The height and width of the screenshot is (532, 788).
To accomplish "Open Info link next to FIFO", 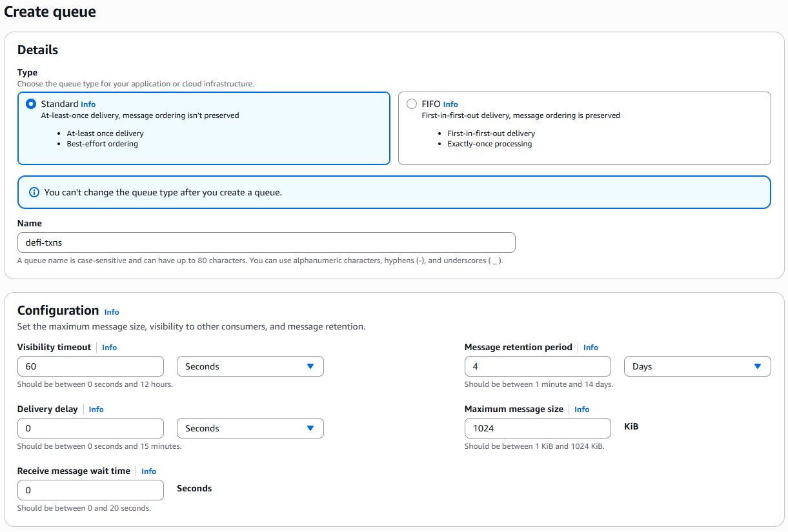I will pos(450,104).
